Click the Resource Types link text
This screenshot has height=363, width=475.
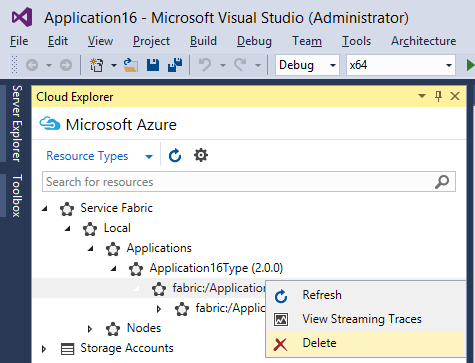click(x=87, y=156)
